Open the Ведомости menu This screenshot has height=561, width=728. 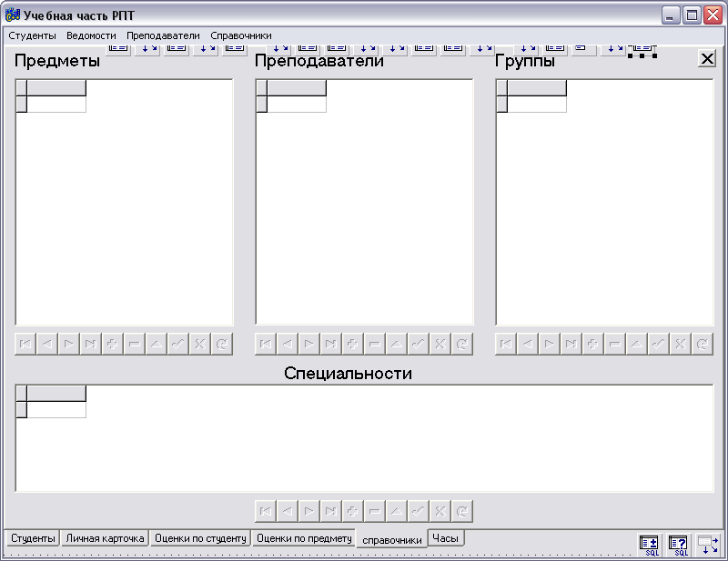click(91, 35)
